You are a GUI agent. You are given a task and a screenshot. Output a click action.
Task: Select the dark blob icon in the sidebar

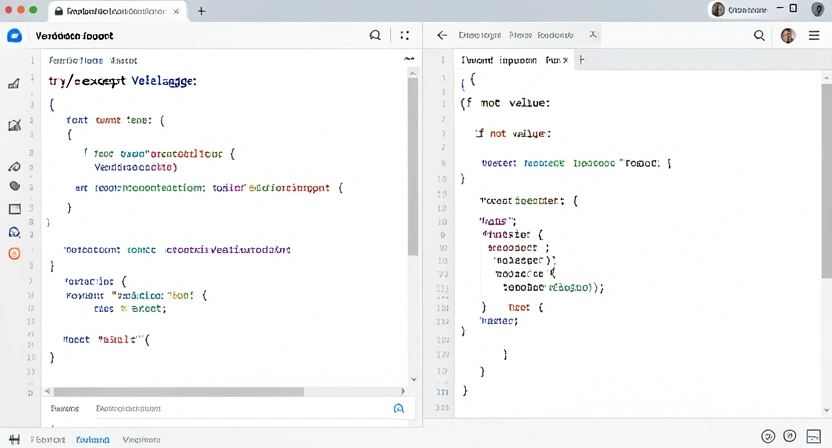[x=14, y=186]
